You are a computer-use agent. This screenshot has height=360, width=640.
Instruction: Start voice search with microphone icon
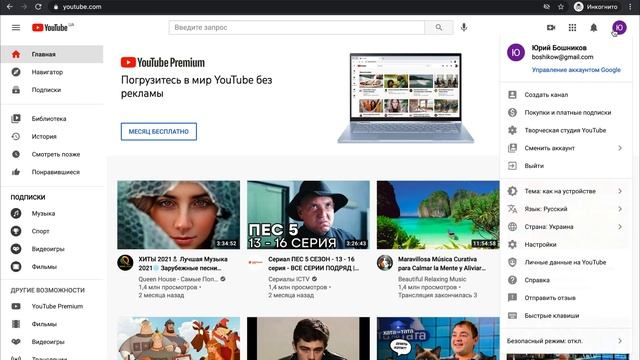click(464, 27)
